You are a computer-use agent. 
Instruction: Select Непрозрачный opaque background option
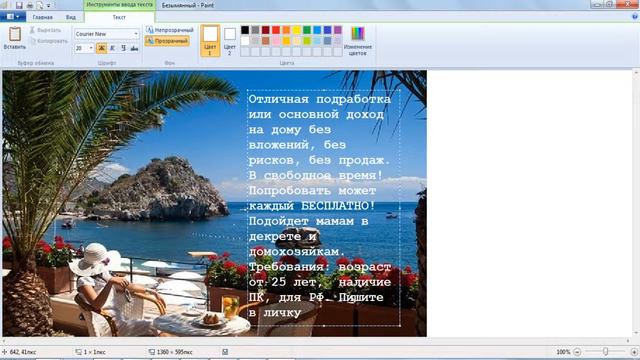coord(169,30)
